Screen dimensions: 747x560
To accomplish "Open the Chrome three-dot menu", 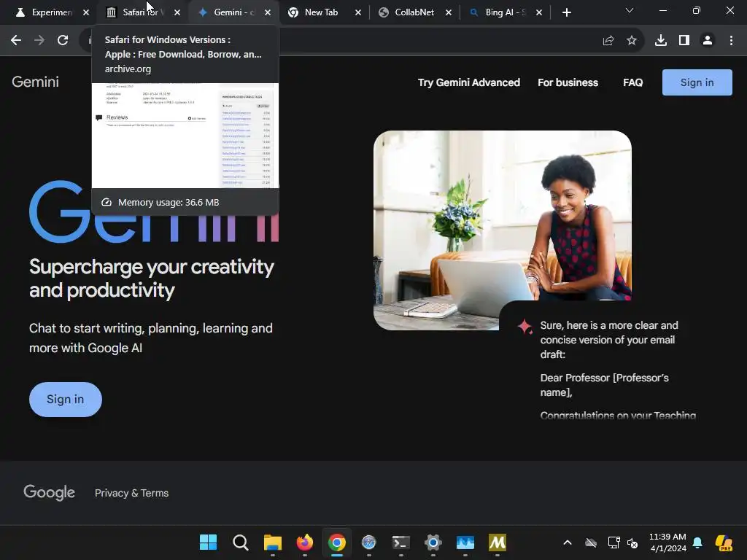I will [731, 41].
